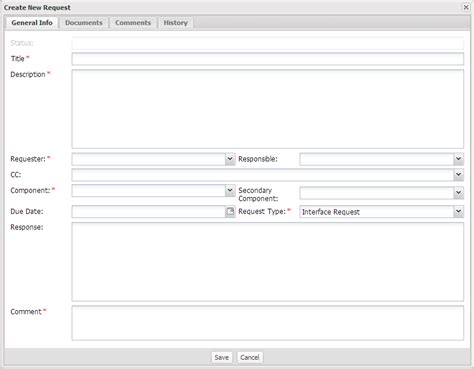
Task: Click inside the Response text area
Action: coord(268,262)
